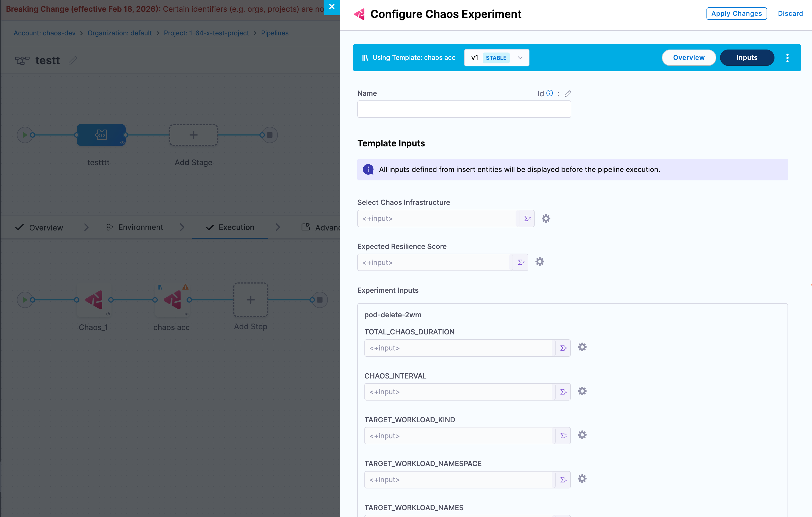Image resolution: width=812 pixels, height=517 pixels.
Task: Switch to Inputs view of template
Action: pos(746,58)
